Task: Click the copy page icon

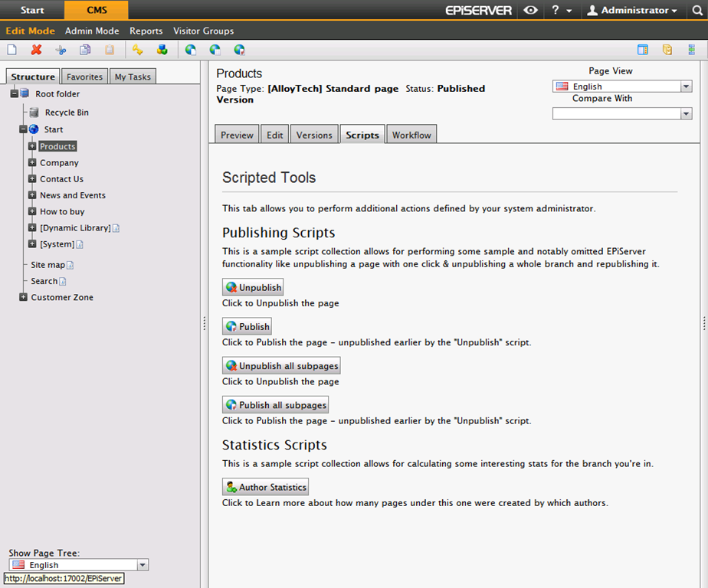Action: [85, 50]
